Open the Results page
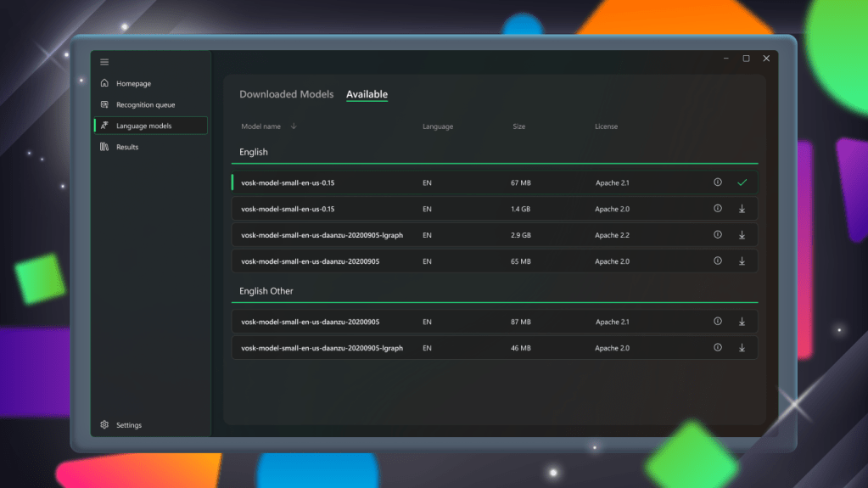The height and width of the screenshot is (488, 868). [x=127, y=147]
